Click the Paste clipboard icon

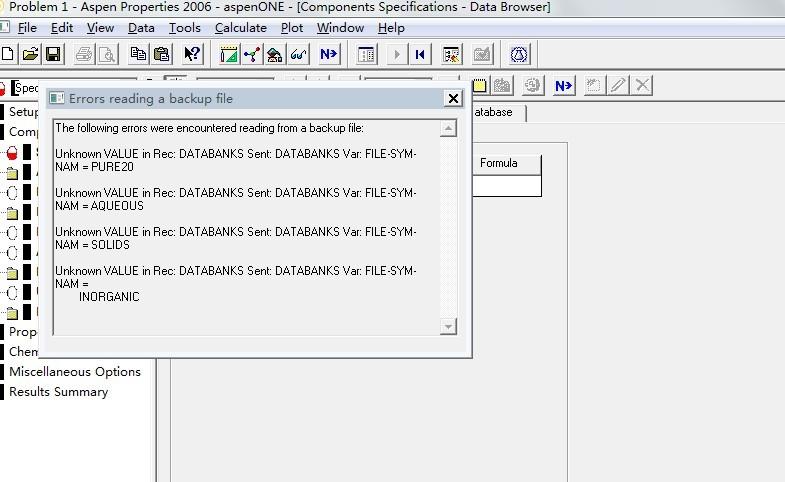click(162, 54)
